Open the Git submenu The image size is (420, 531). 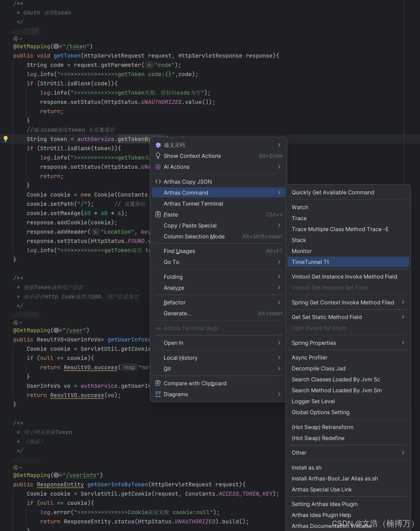(x=218, y=369)
